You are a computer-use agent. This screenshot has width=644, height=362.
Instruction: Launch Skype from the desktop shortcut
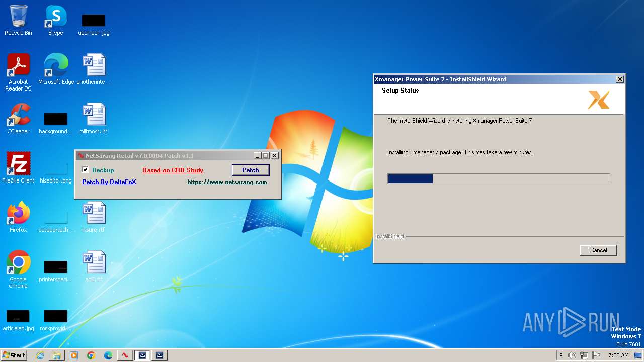pyautogui.click(x=56, y=20)
